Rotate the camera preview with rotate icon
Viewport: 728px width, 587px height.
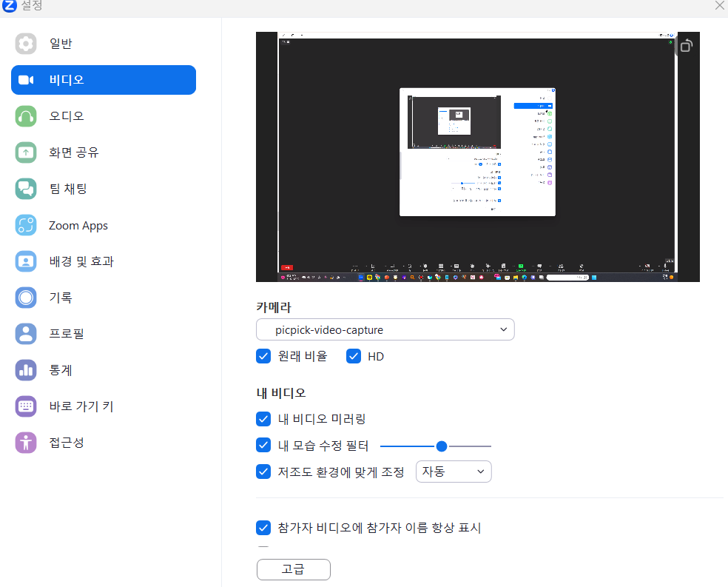tap(686, 46)
